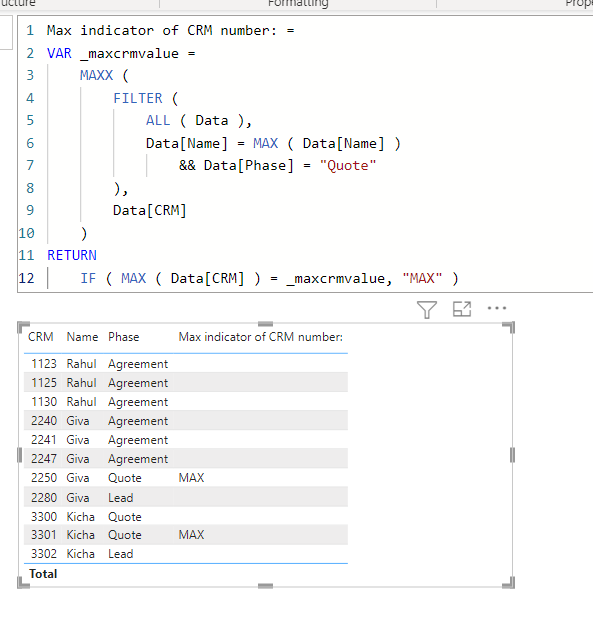Click MAX value in the 3301 row
This screenshot has height=638, width=593.
191,534
